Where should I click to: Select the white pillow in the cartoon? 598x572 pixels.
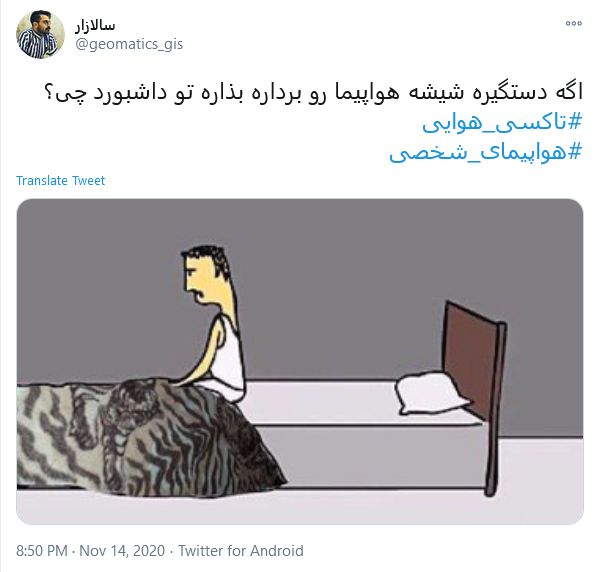click(x=433, y=394)
